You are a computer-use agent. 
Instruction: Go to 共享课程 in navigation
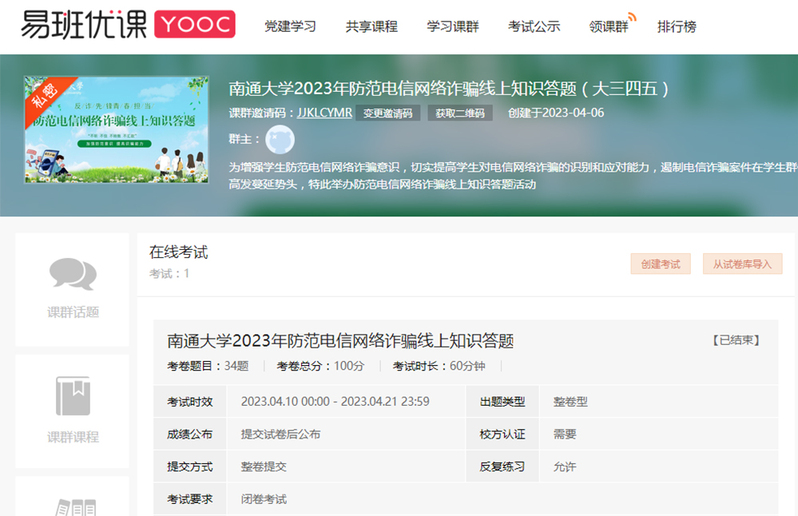pos(371,27)
